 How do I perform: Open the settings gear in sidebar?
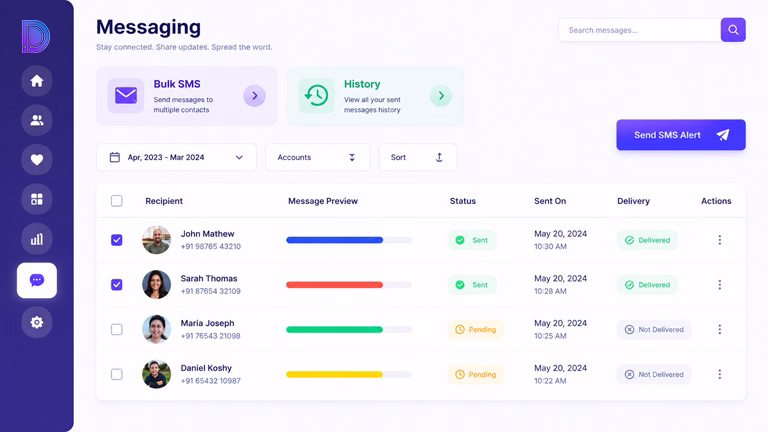pos(37,322)
